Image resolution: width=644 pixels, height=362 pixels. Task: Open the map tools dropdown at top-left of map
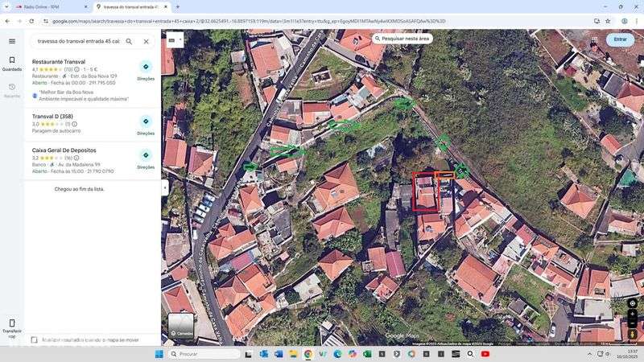pos(175,39)
